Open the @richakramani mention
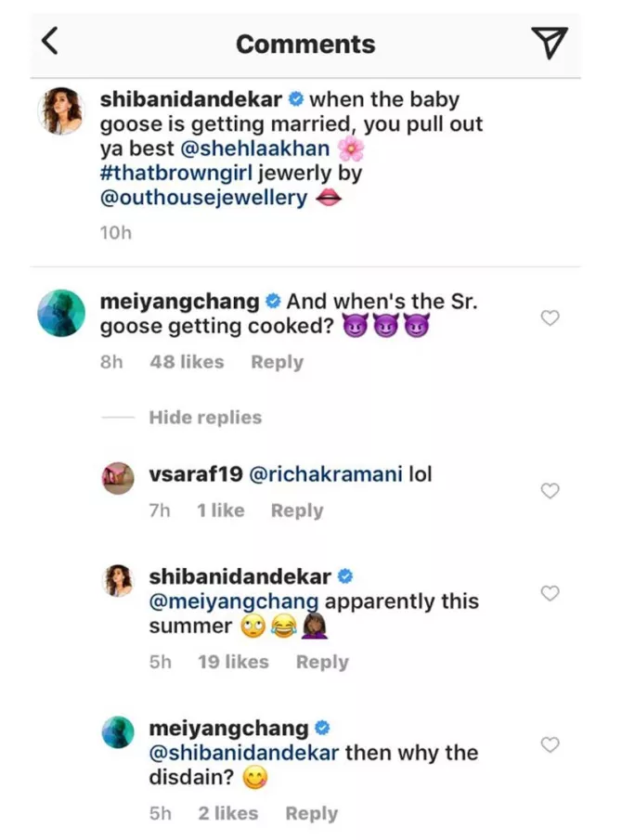Image resolution: width=622 pixels, height=840 pixels. pos(326,474)
